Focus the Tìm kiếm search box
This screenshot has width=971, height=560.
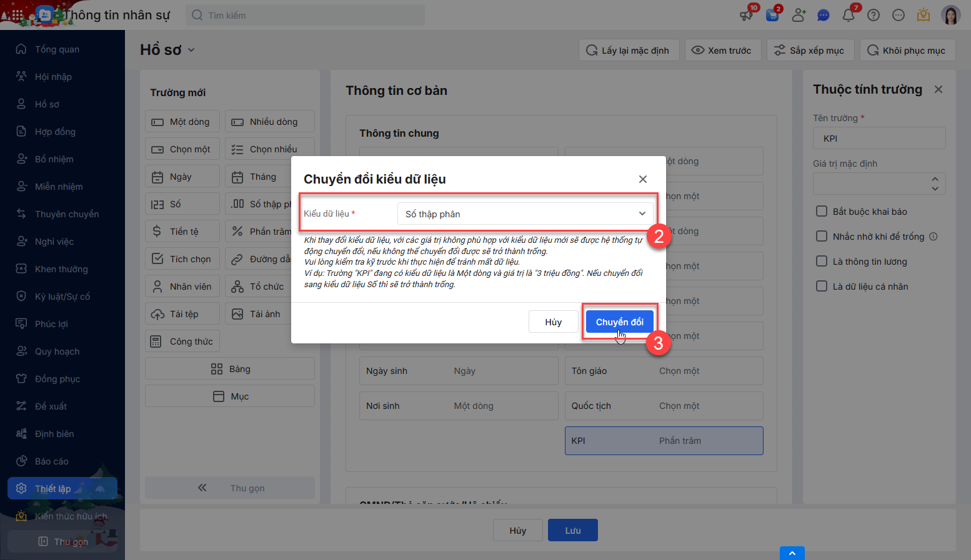click(x=305, y=15)
